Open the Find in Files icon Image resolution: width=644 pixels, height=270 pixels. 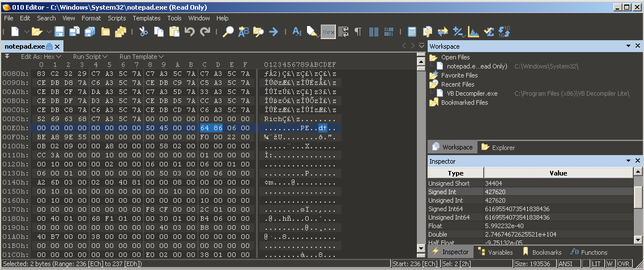(258, 32)
